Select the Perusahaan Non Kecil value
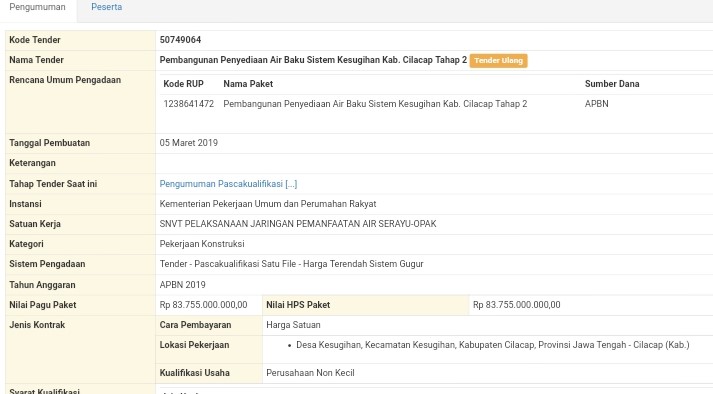The width and height of the screenshot is (713, 394). (310, 373)
